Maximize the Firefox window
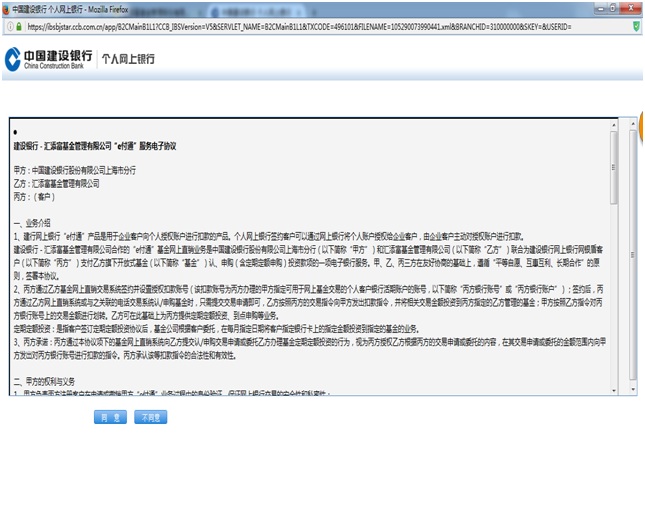The height and width of the screenshot is (510, 645). [612, 7]
